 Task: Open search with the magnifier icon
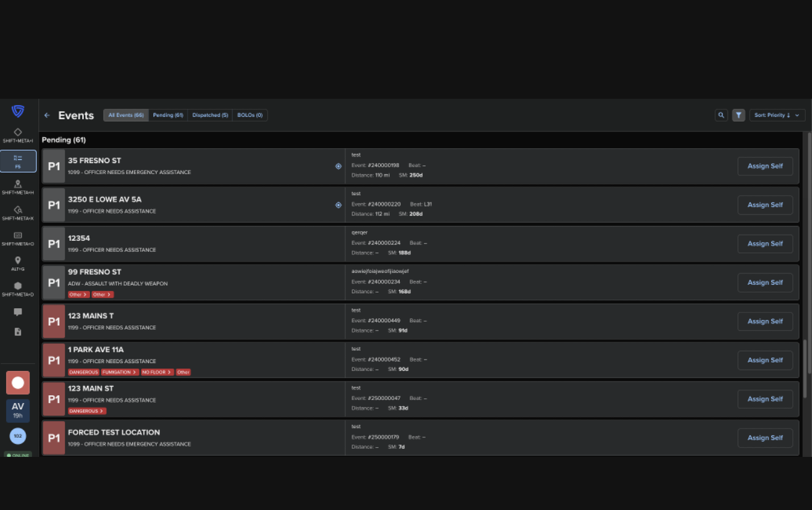tap(721, 115)
